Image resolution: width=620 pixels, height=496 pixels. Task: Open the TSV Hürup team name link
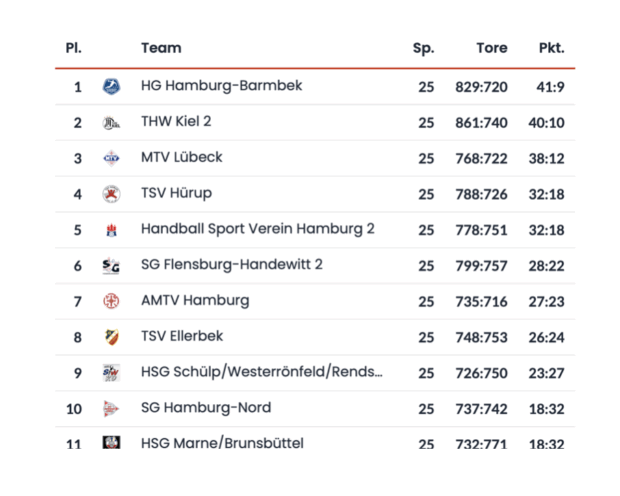(176, 193)
